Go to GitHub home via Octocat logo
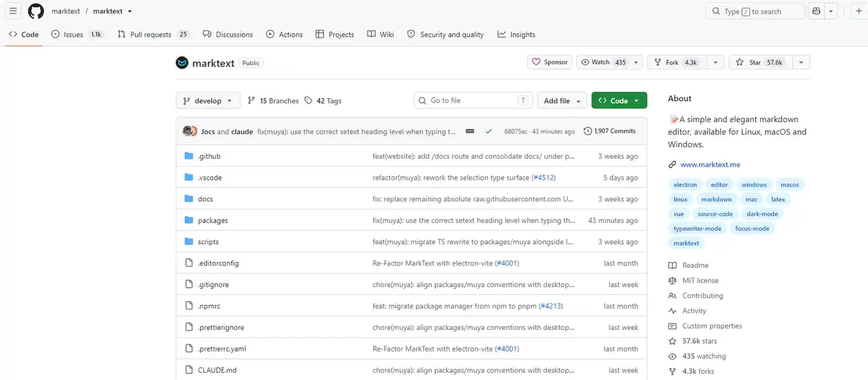 (x=36, y=11)
